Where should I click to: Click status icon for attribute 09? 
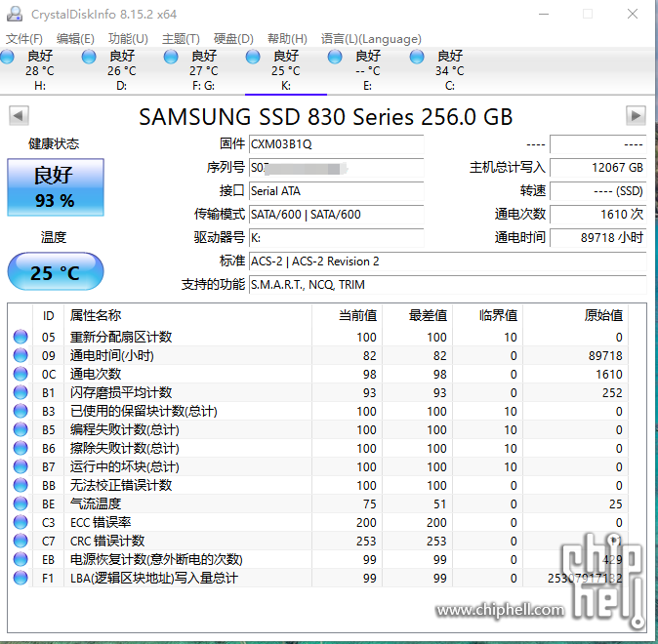(21, 355)
